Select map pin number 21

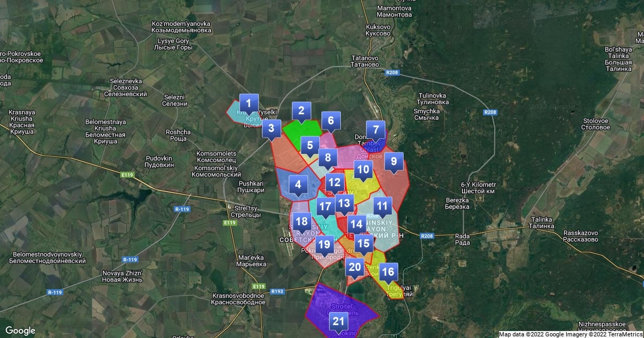[x=339, y=322]
